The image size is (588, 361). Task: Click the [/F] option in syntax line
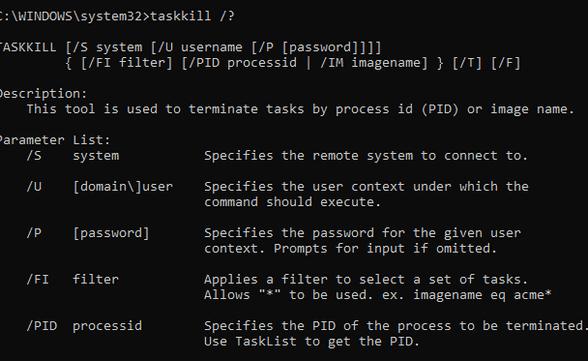(x=506, y=63)
